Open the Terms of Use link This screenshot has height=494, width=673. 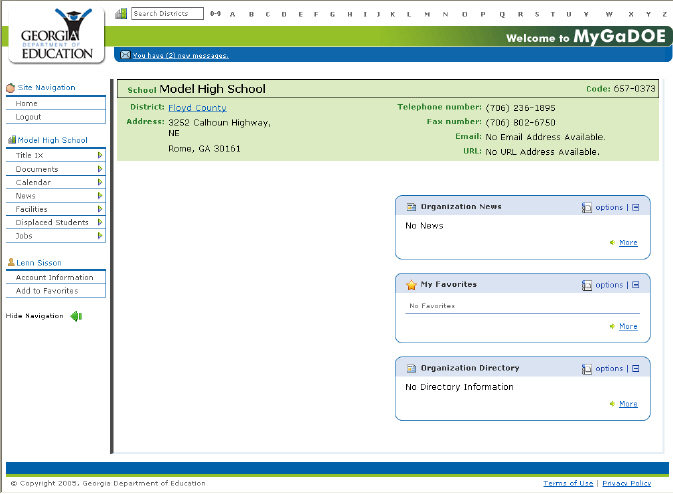pos(568,483)
